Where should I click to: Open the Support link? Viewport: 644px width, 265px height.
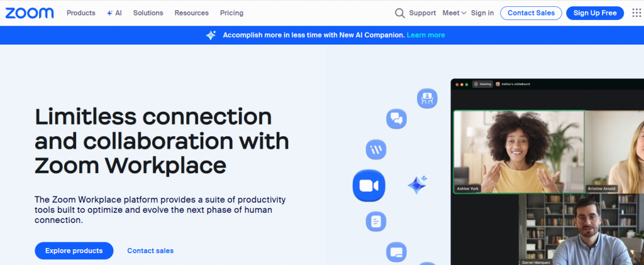422,13
